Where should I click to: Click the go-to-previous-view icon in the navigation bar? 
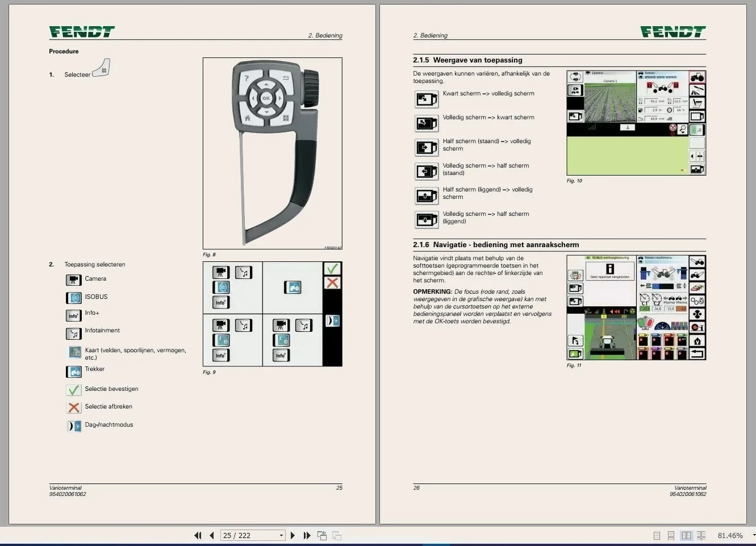click(322, 535)
